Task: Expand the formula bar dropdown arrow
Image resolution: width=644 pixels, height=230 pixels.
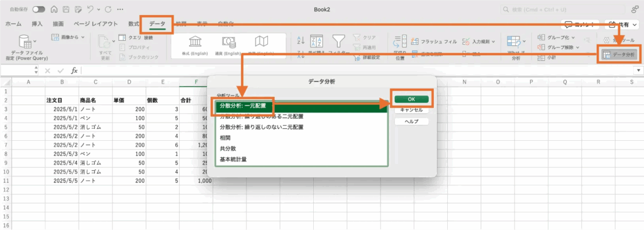Action: (639, 70)
